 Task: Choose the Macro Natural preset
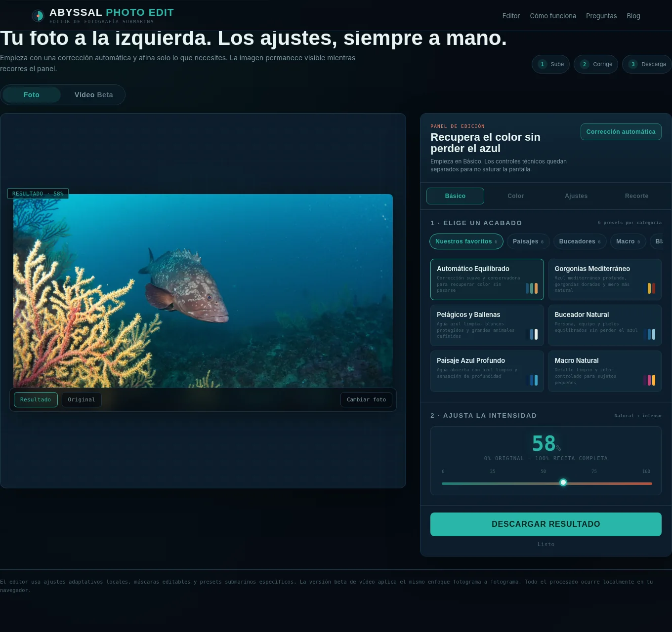(x=605, y=371)
